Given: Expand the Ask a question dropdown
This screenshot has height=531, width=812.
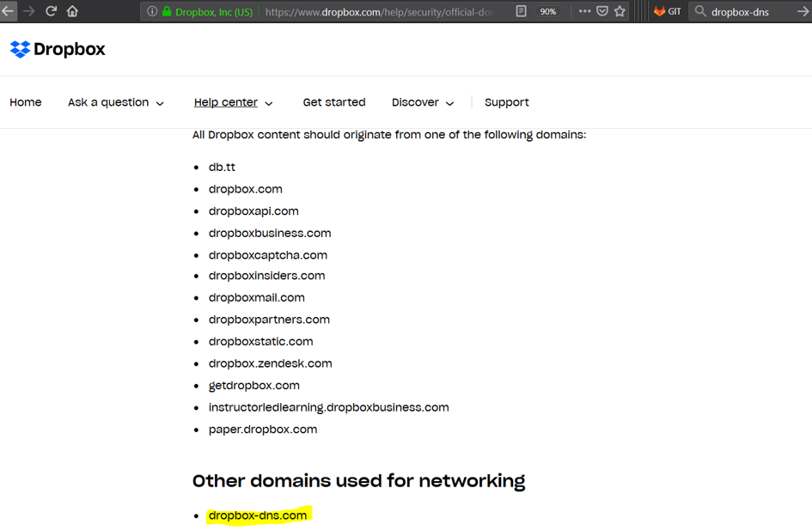Looking at the screenshot, I should point(115,102).
